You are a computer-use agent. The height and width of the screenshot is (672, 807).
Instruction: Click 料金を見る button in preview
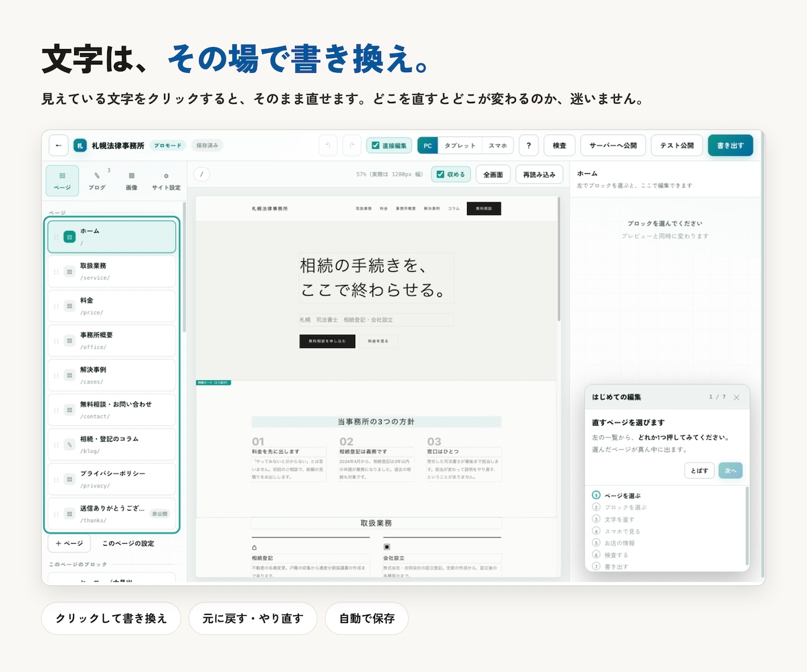[x=378, y=341]
